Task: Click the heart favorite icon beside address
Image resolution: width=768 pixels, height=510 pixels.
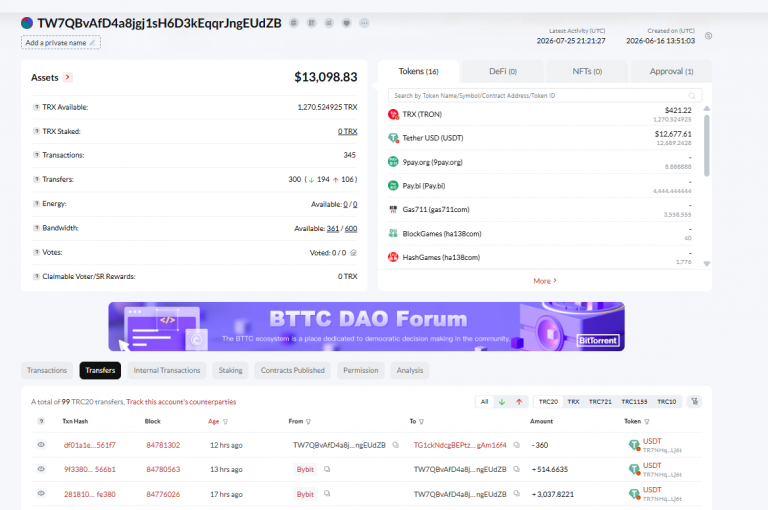Action: (x=346, y=23)
